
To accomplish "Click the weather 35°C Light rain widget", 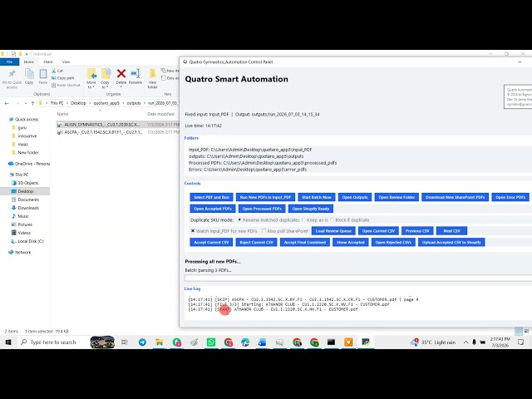I will point(433,342).
